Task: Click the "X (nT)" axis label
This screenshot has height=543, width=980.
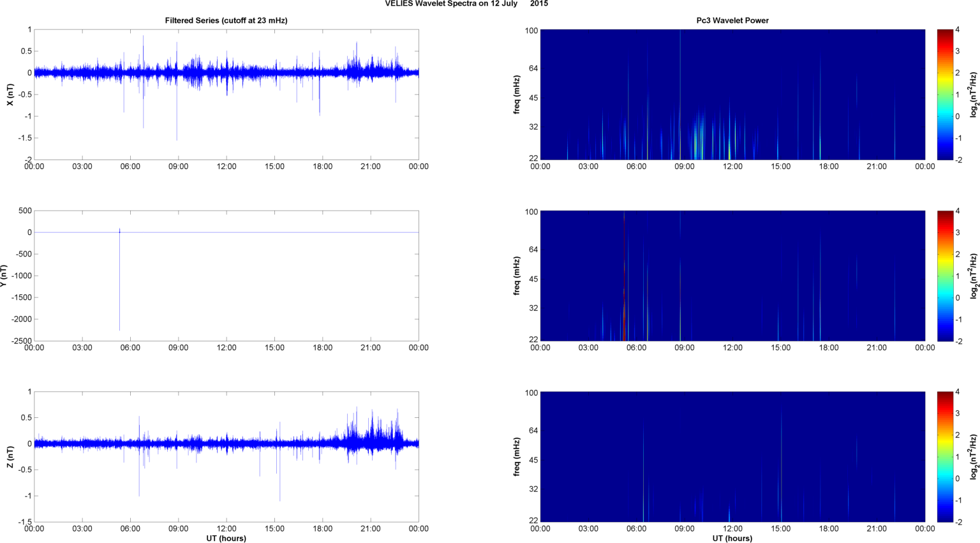Action: pos(10,94)
